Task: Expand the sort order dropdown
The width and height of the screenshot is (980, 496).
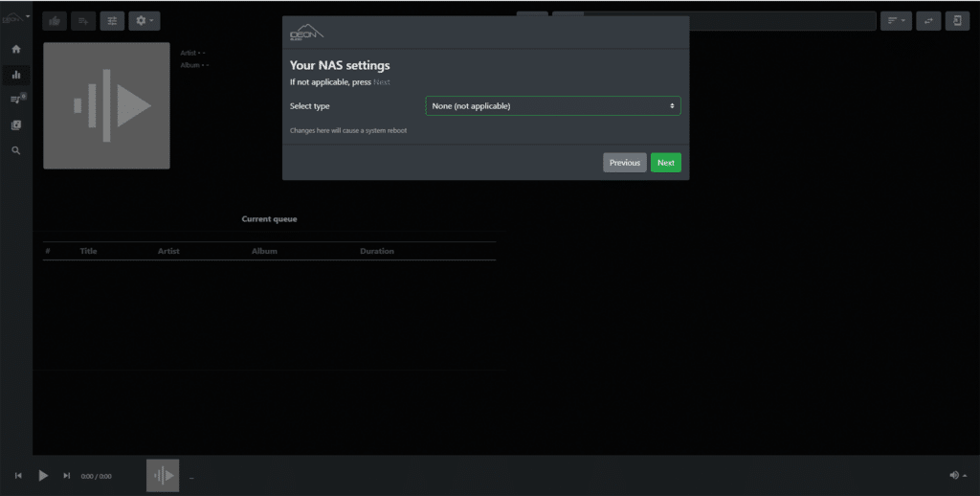Action: [x=897, y=20]
